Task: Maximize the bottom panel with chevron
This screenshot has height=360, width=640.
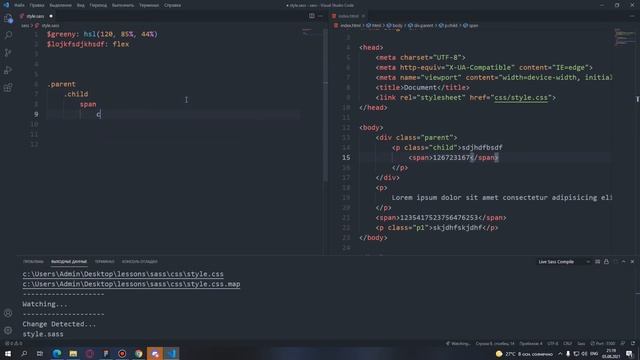Action: pyautogui.click(x=624, y=262)
